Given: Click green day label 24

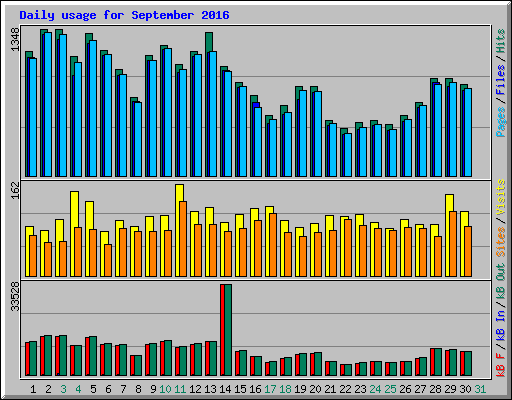Looking at the screenshot, I should click(x=375, y=389).
